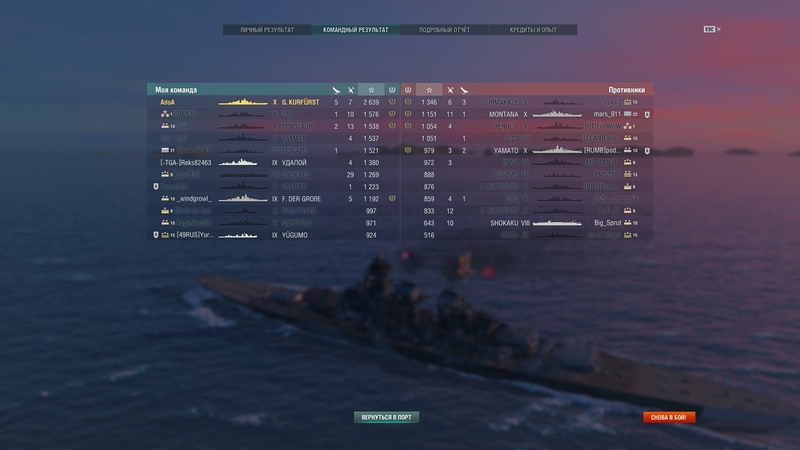Close the results screen with ESC button
Screen dimensions: 800x450
pyautogui.click(x=712, y=29)
